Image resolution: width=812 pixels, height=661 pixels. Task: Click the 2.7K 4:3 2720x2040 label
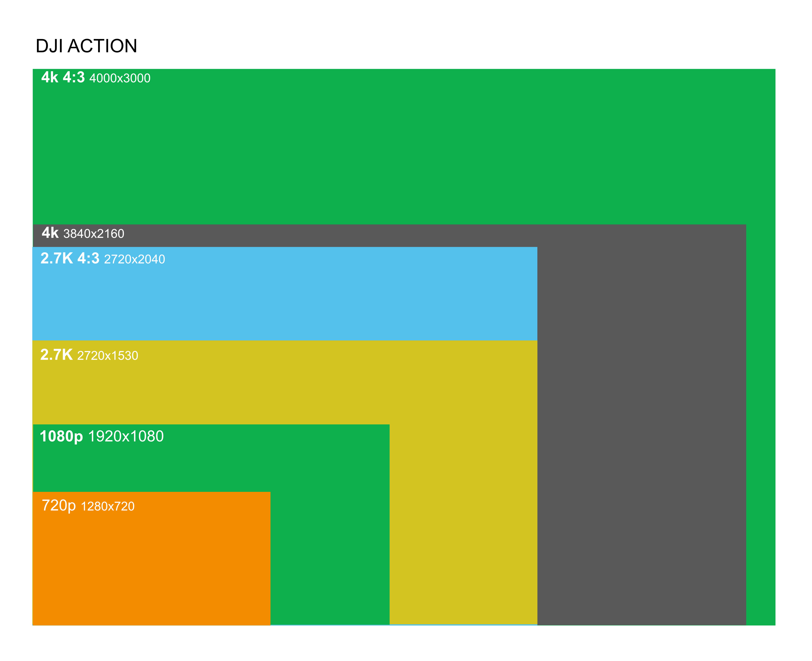point(102,259)
